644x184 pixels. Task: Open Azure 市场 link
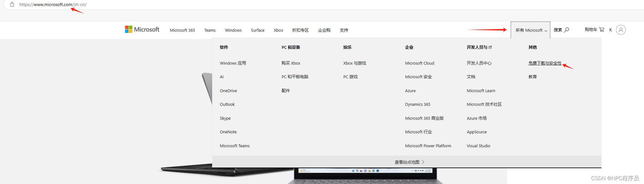(477, 118)
